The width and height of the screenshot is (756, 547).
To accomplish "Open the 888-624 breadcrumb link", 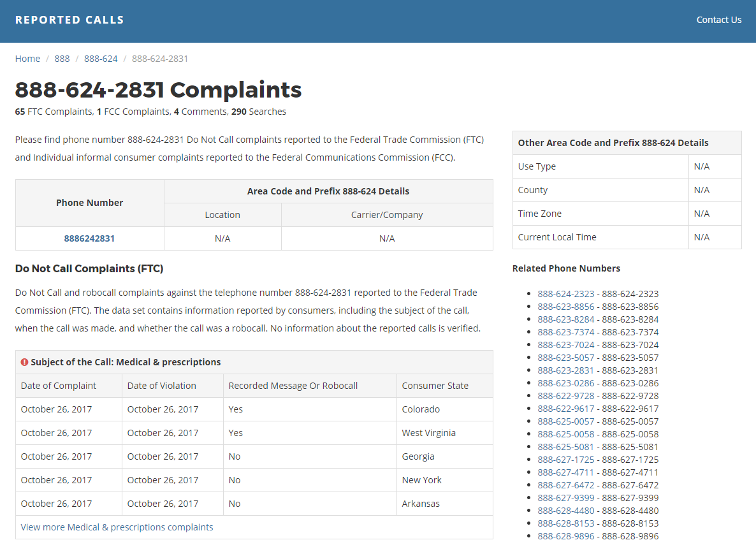I will pyautogui.click(x=101, y=58).
